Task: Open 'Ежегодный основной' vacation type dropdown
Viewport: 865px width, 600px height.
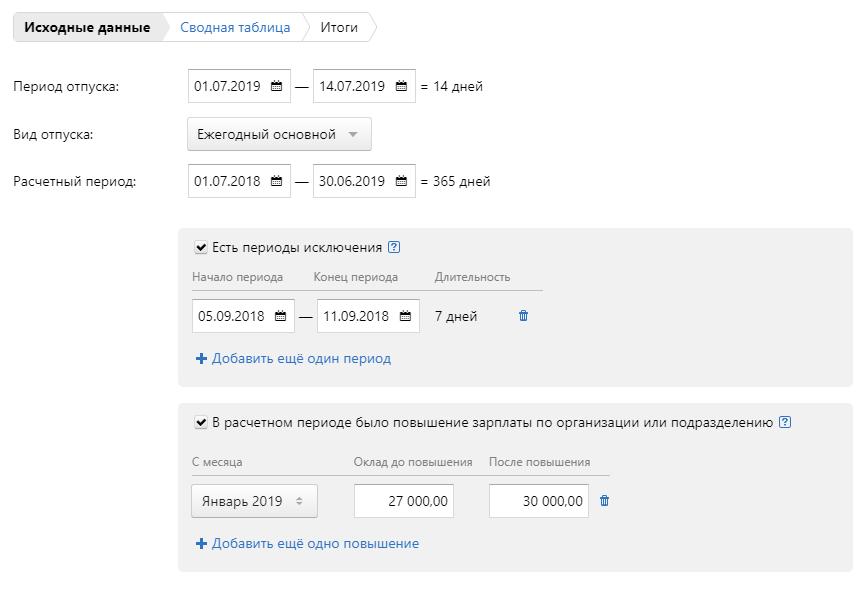Action: 279,135
